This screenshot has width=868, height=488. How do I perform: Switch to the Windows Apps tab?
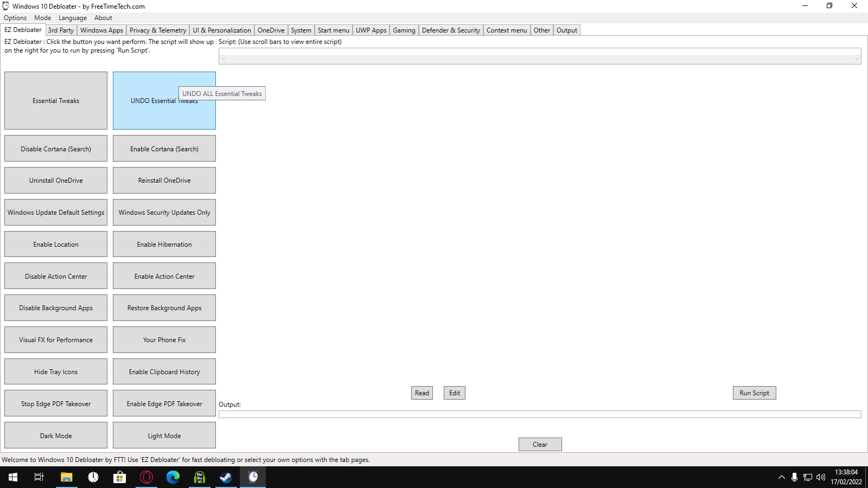point(101,30)
